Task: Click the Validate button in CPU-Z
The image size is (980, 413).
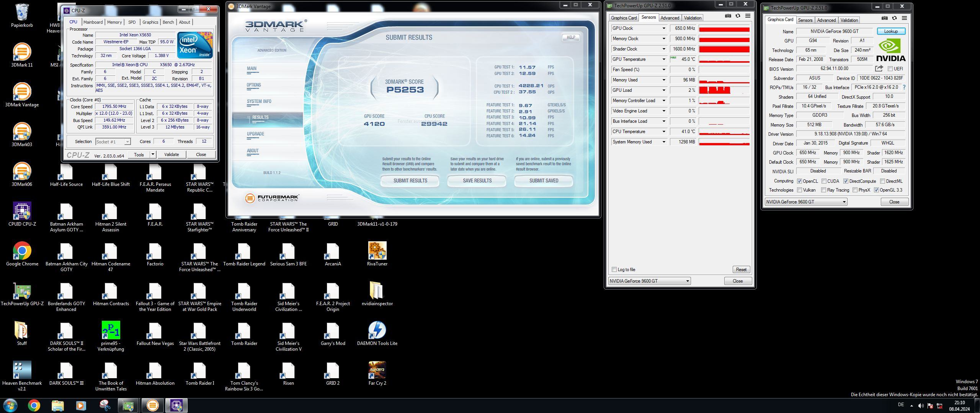Action: [171, 154]
